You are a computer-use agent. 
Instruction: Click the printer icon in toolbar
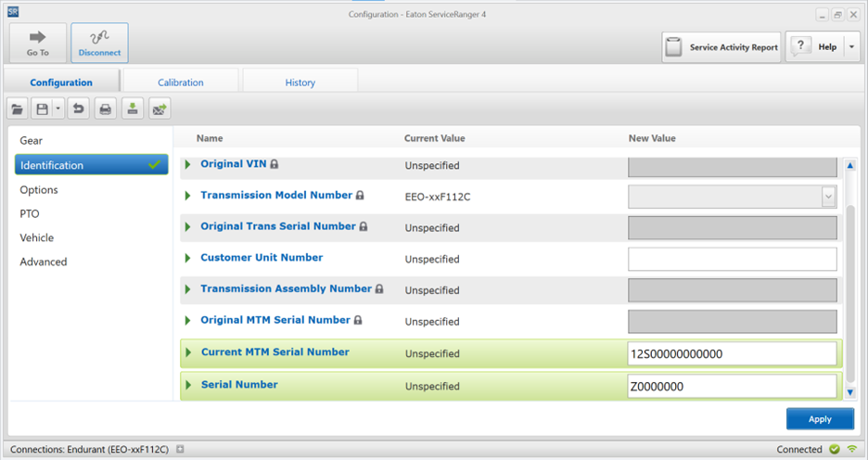tap(106, 109)
